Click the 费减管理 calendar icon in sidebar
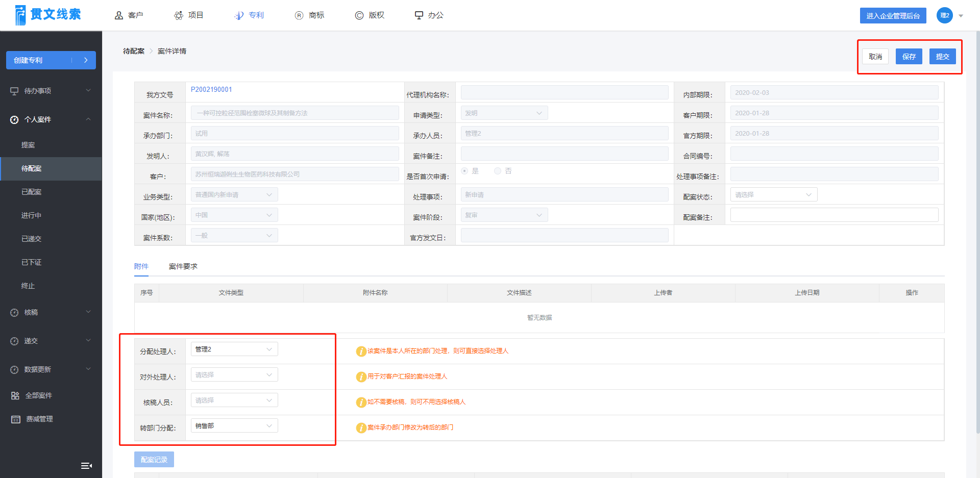 16,419
